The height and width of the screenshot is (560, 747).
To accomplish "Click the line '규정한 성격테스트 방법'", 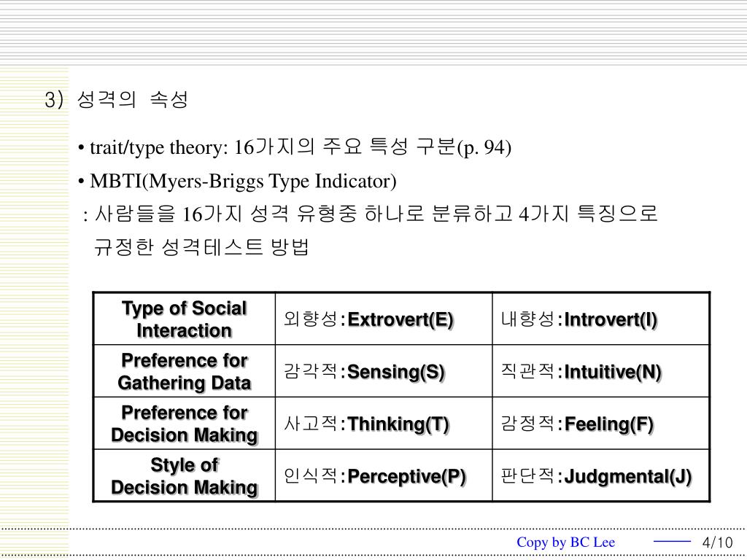I will [202, 246].
